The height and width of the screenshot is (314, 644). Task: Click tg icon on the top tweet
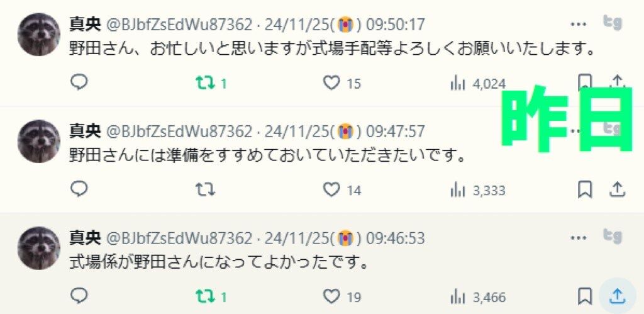tap(612, 23)
